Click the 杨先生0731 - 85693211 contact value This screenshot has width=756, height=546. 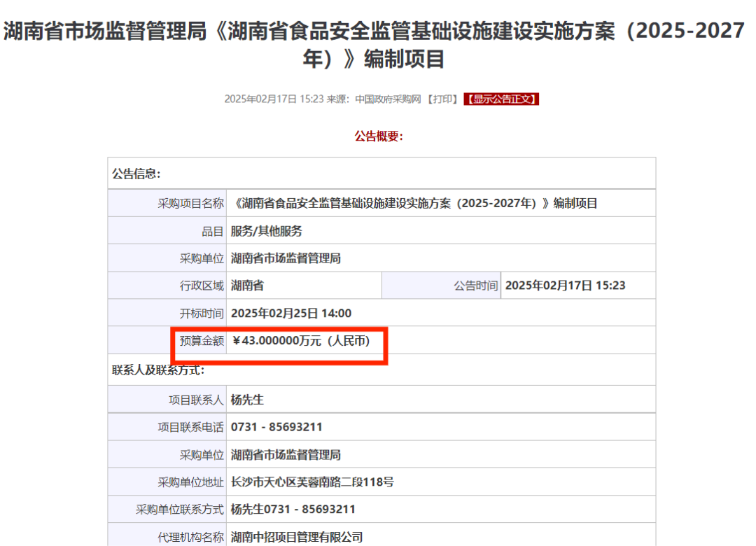[x=293, y=510]
